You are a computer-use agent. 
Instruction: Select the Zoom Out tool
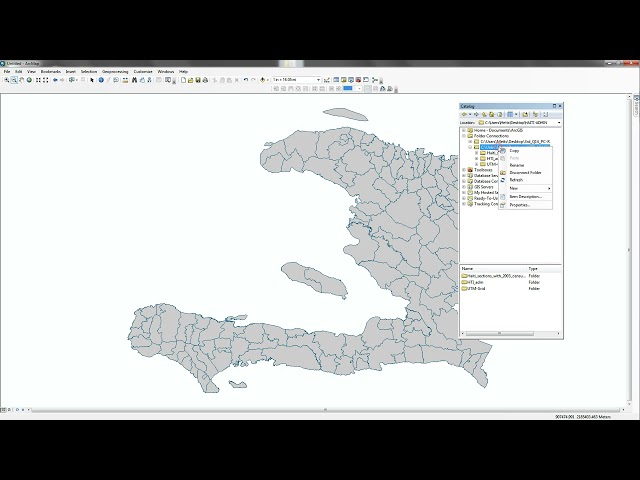(14, 80)
